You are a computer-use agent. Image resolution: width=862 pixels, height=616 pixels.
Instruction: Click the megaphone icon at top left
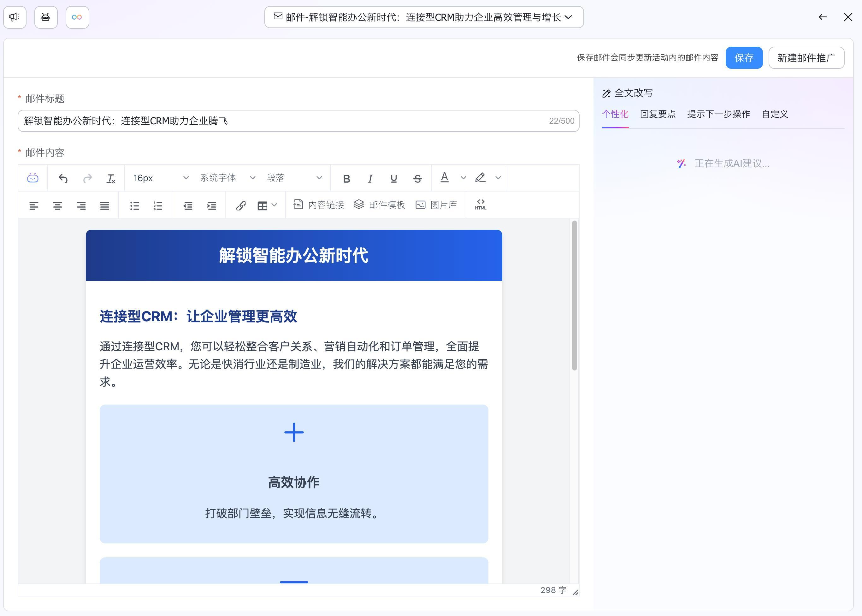tap(15, 17)
